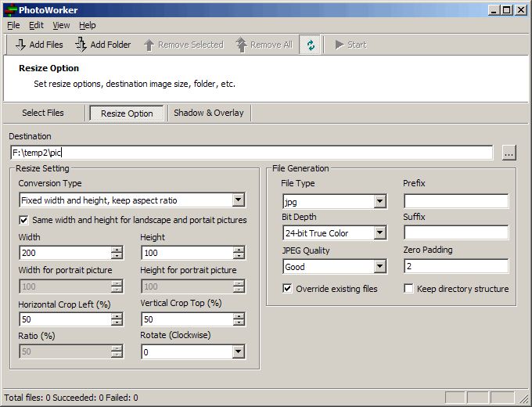The image size is (532, 407).
Task: Click the green refresh arrows icon
Action: pyautogui.click(x=310, y=45)
